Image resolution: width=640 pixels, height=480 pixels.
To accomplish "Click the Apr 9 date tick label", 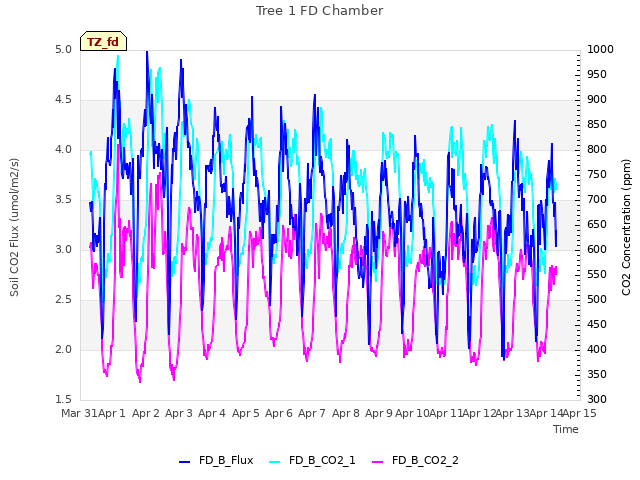I will coord(379,413).
